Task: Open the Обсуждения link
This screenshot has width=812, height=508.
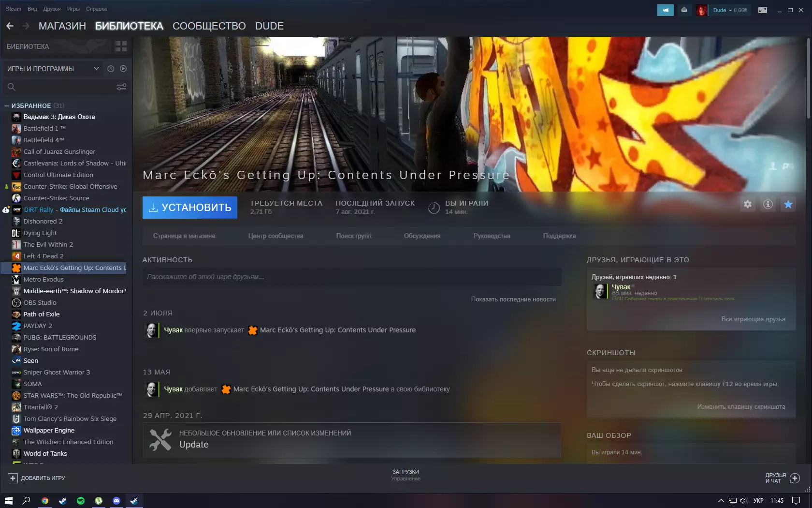Action: [x=422, y=236]
